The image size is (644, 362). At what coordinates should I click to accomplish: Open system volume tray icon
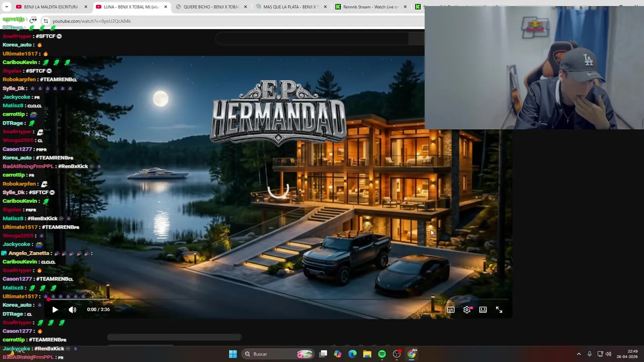608,354
